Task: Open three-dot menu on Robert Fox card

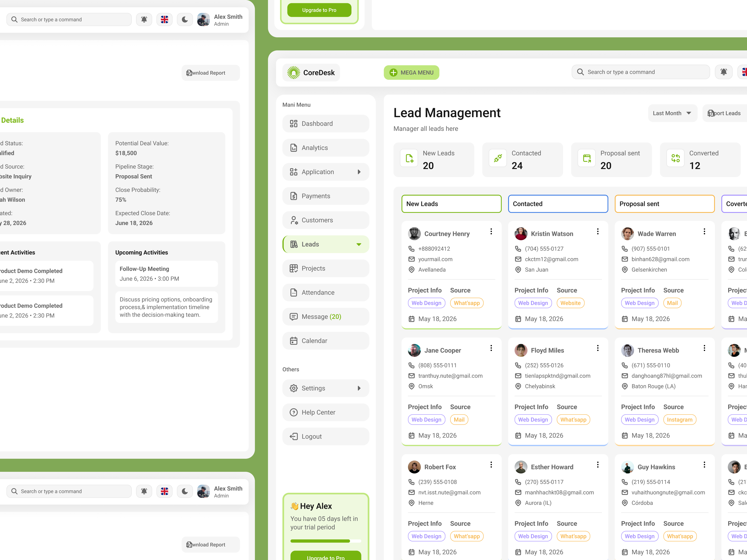Action: pyautogui.click(x=491, y=464)
